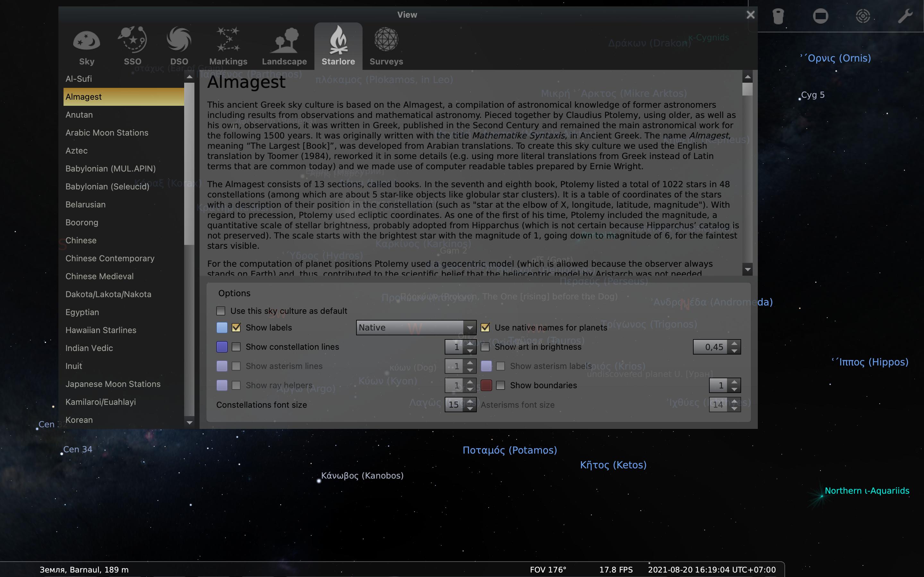Disable Show labels checkbox
The image size is (924, 577).
coord(236,327)
